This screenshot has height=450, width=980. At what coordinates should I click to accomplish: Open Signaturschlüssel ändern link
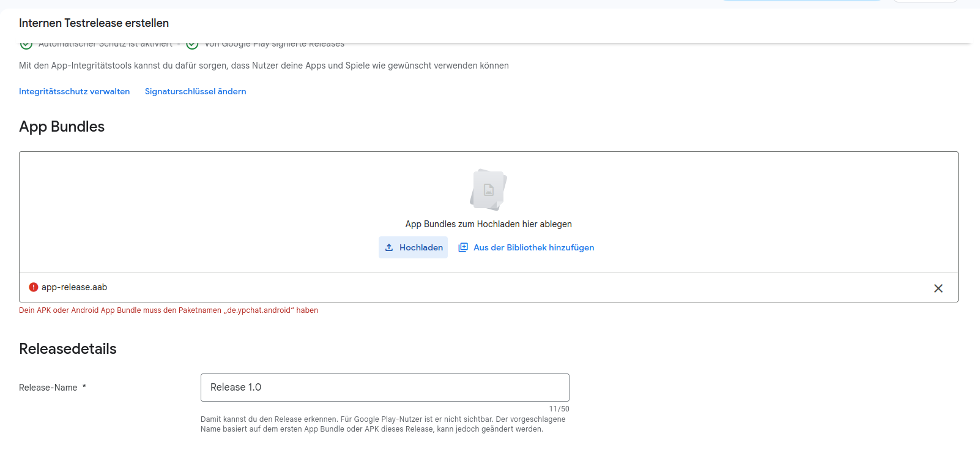tap(195, 91)
